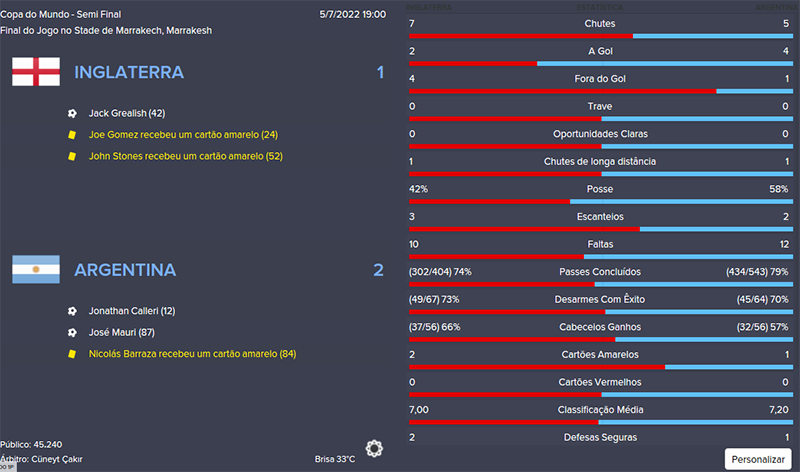800x472 pixels.
Task: Click John Stones' yellow card icon
Action: click(72, 156)
